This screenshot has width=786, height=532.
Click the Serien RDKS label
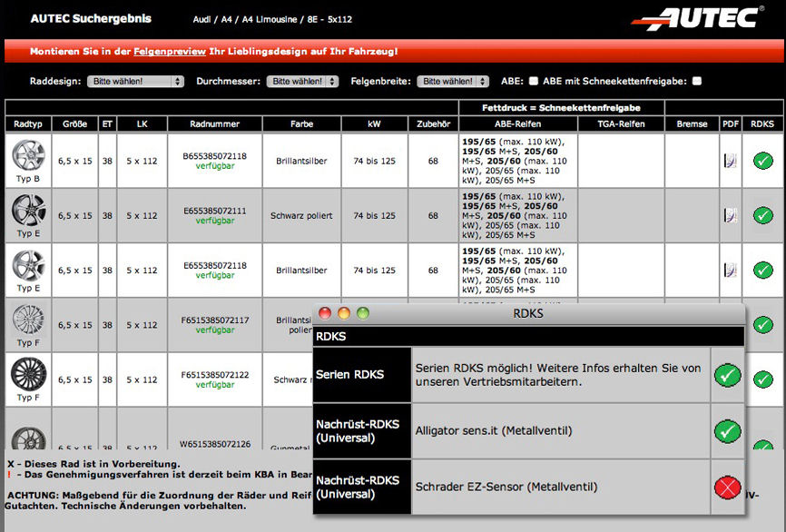[350, 375]
